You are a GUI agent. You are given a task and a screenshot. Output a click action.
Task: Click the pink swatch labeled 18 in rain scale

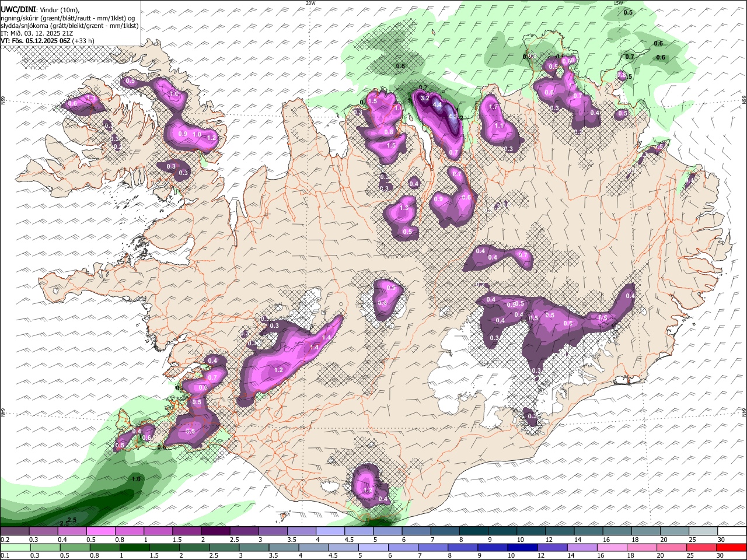(642, 547)
